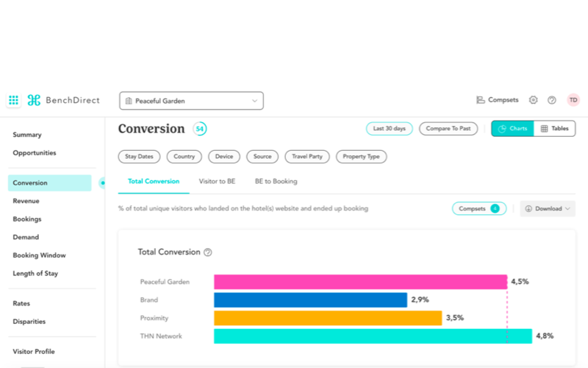Open the Last 30 days selector
The height and width of the screenshot is (368, 588).
tap(390, 129)
